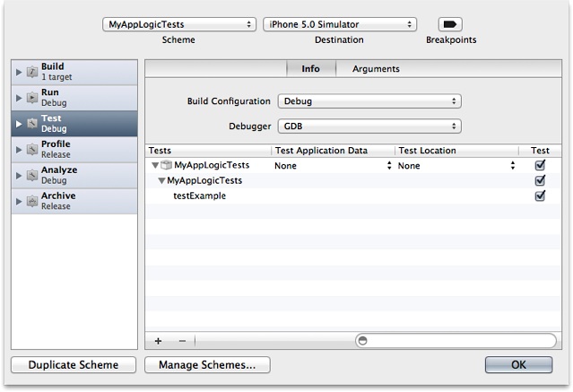Click the Breakpoints toggle icon
The image size is (573, 392).
point(450,24)
